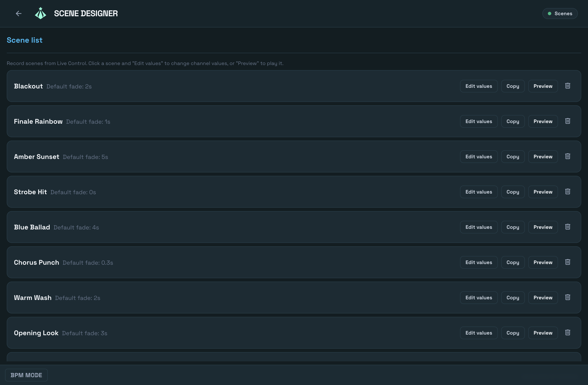Select the Blue Ballad scene name
Screen dimensions: 588x385
click(32, 227)
